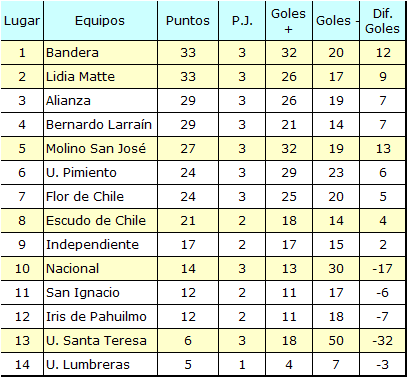Select the U. Santa Teresa team name
Screen dimensions: 407x377
click(x=96, y=341)
